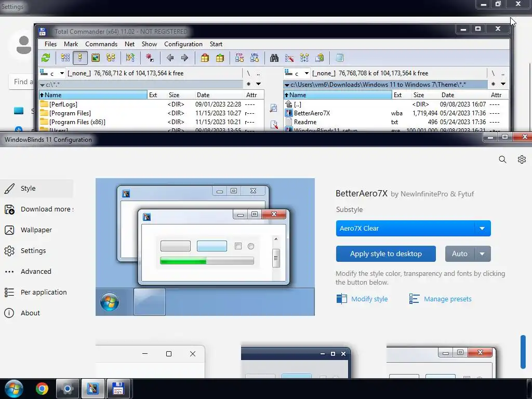Click the Unpack files icon in the toolbar
Screen dimensions: 532x399
[x=220, y=58]
